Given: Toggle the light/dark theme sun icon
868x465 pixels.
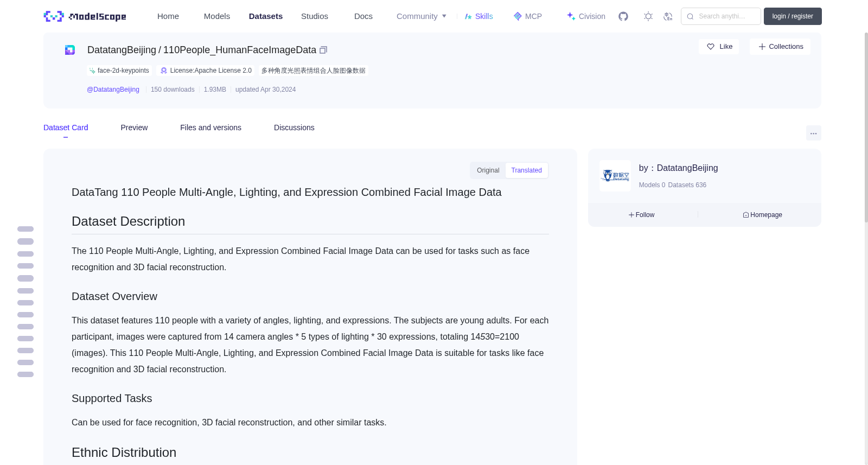Looking at the screenshot, I should (x=648, y=16).
